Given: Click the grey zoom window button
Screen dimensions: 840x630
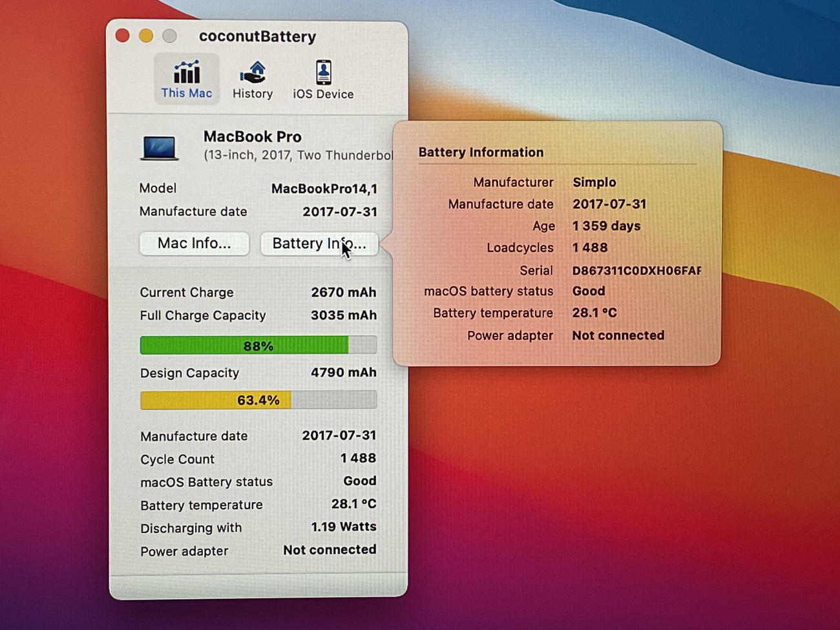Looking at the screenshot, I should point(169,36).
